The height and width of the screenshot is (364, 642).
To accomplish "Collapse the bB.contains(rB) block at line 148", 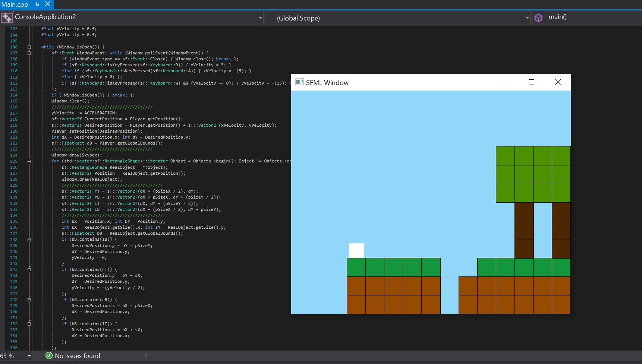I will (x=29, y=300).
